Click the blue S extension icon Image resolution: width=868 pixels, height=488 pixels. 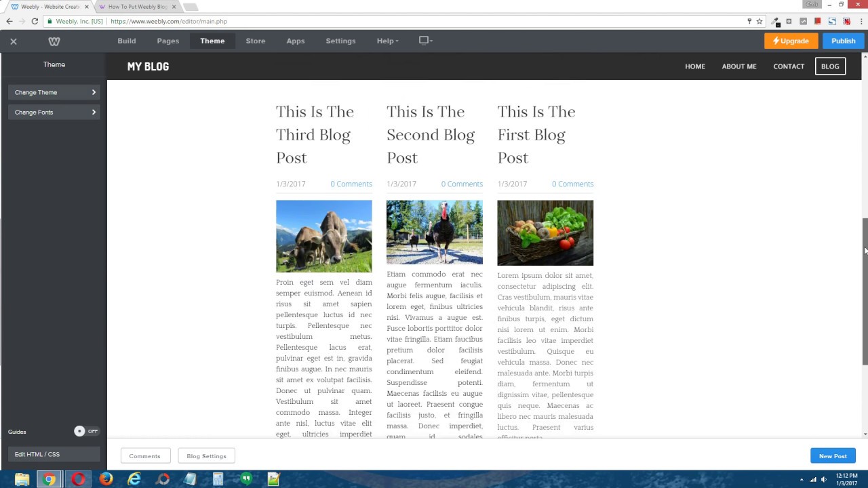832,21
